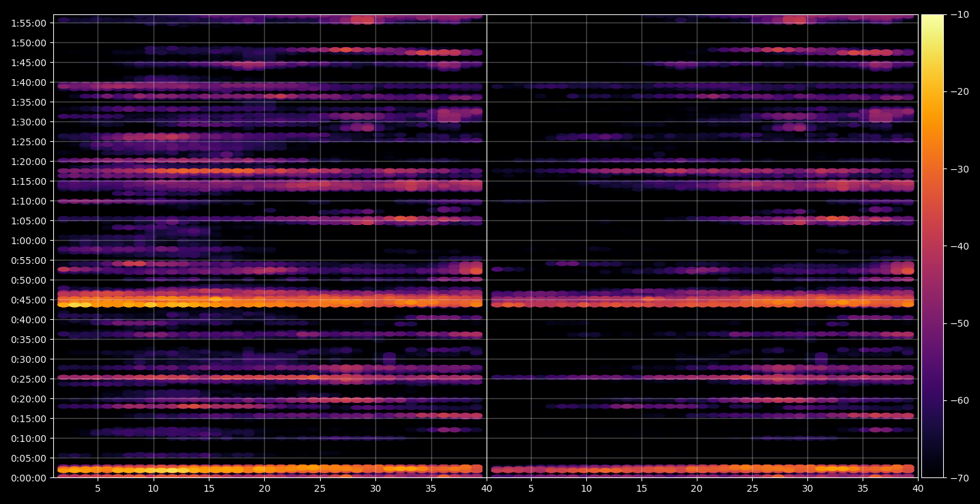Select the 1:40:00 time label

[x=29, y=82]
